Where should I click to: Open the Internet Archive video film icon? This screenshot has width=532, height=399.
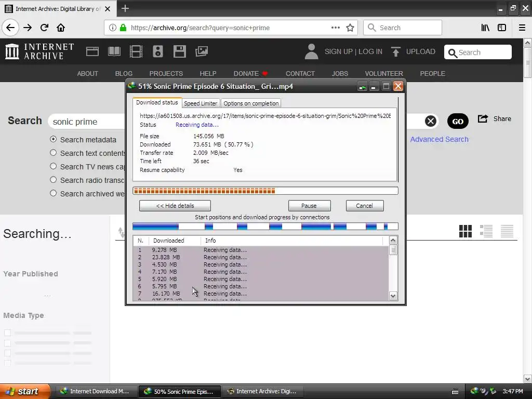tap(136, 51)
